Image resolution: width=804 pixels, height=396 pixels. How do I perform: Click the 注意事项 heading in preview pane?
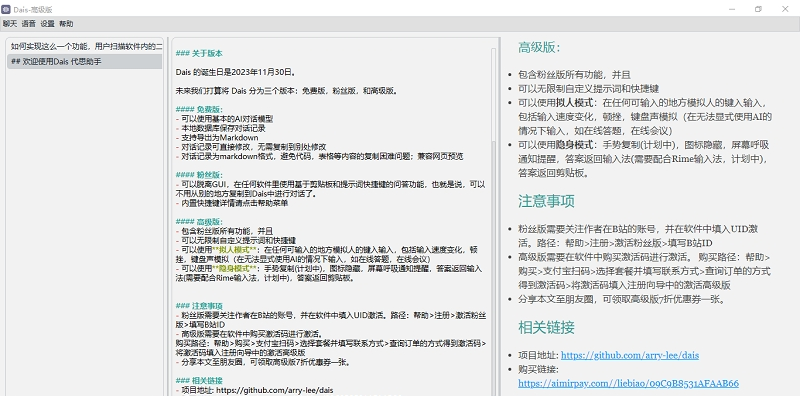click(546, 201)
